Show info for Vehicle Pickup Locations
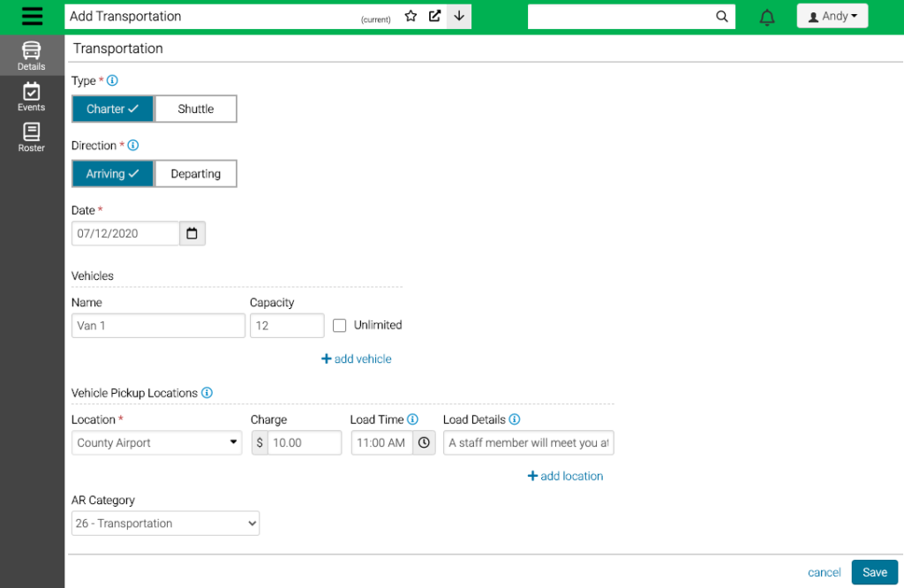Image resolution: width=904 pixels, height=588 pixels. (207, 393)
